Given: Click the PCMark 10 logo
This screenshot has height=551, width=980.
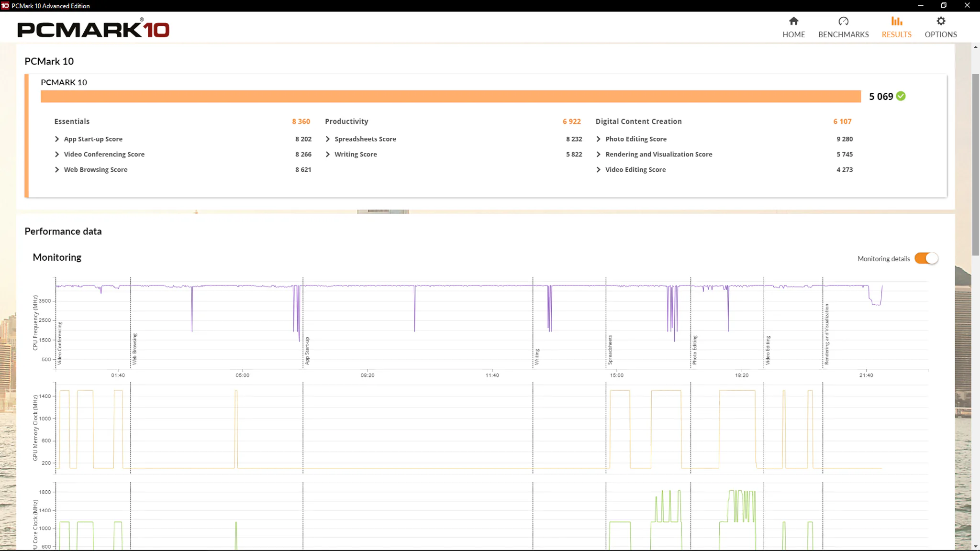Looking at the screenshot, I should click(93, 29).
